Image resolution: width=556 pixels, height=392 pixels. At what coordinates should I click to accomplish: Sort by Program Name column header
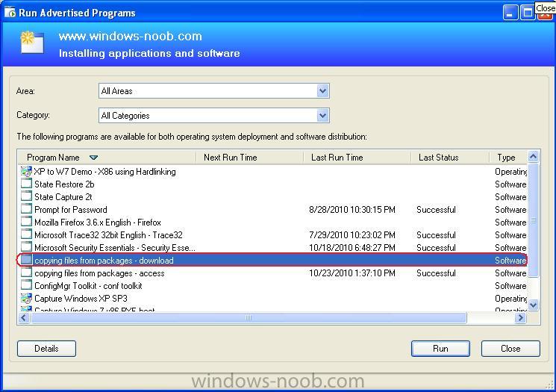coord(107,157)
